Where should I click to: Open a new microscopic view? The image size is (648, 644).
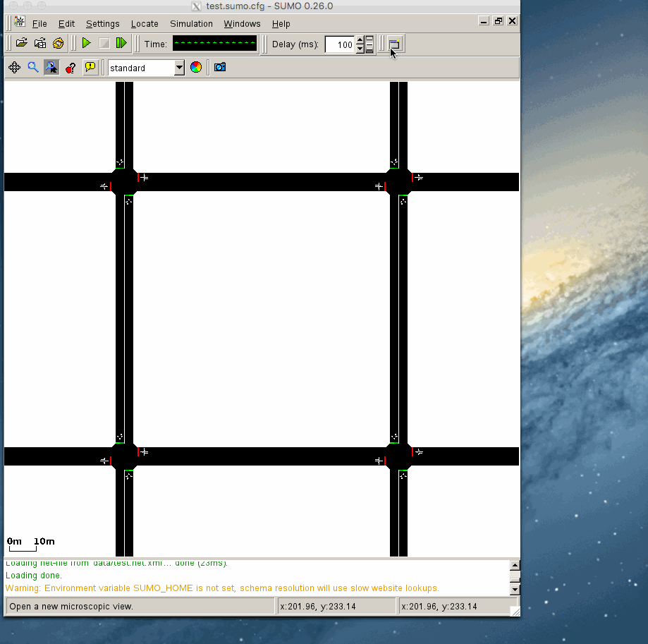click(x=394, y=44)
